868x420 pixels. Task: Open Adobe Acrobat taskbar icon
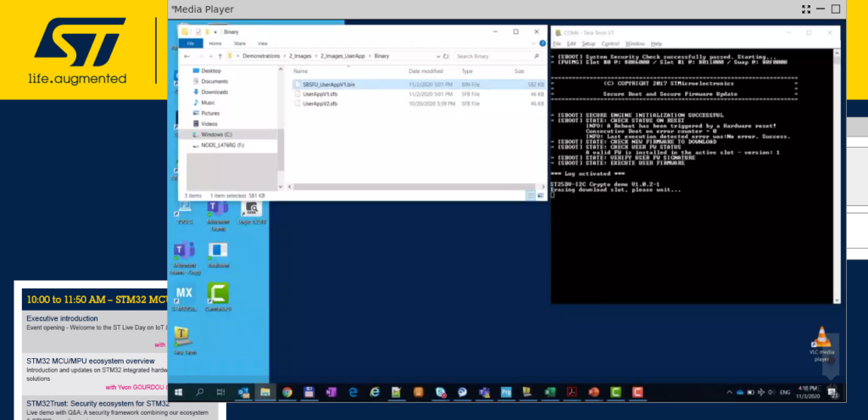pos(572,392)
